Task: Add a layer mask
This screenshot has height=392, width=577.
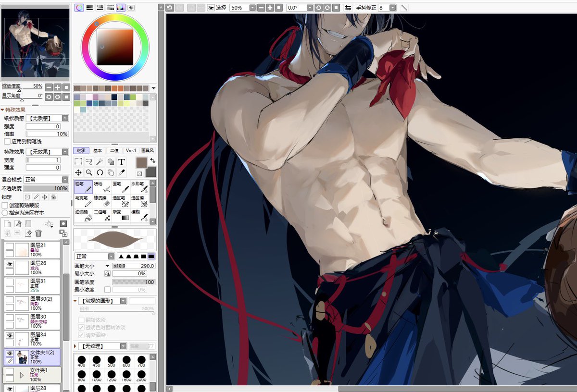Action: tap(63, 223)
